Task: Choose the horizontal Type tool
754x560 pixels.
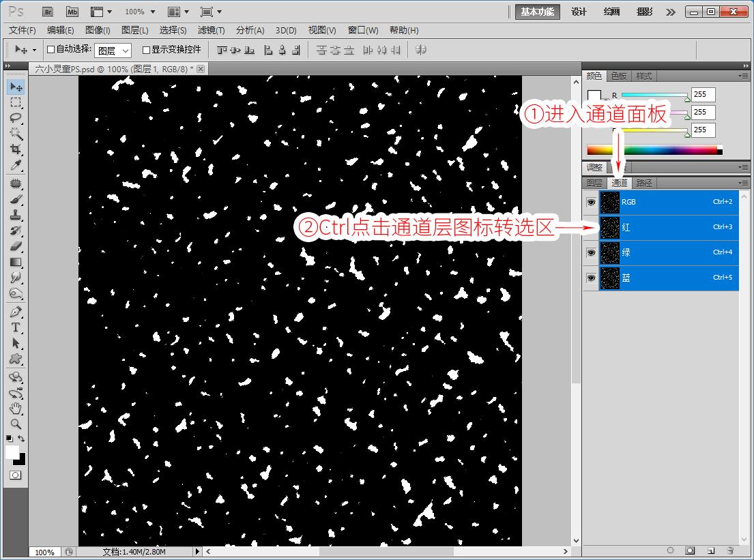Action: 16,327
